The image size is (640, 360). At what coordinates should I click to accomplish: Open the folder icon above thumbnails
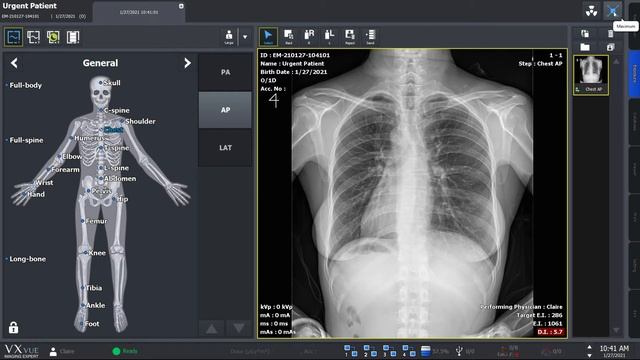click(585, 47)
